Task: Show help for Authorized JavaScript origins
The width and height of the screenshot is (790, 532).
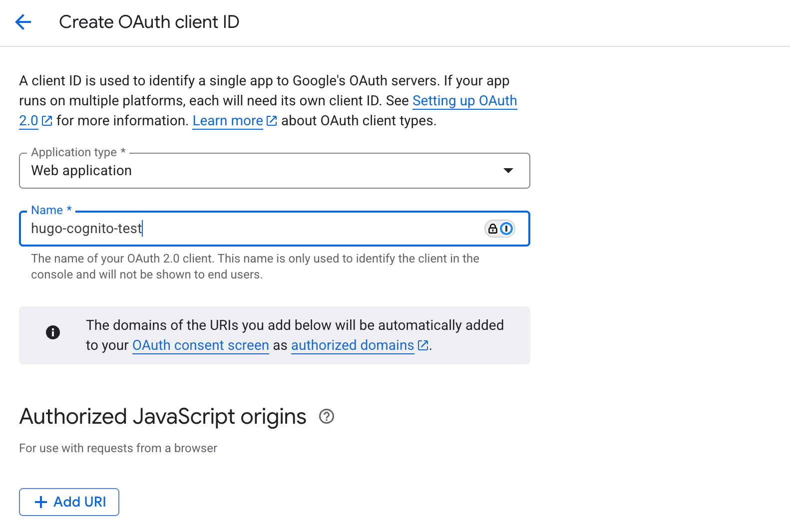Action: 327,416
